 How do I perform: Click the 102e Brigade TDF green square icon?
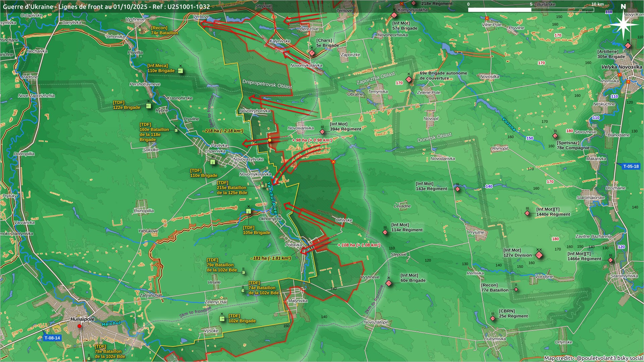click(x=222, y=319)
